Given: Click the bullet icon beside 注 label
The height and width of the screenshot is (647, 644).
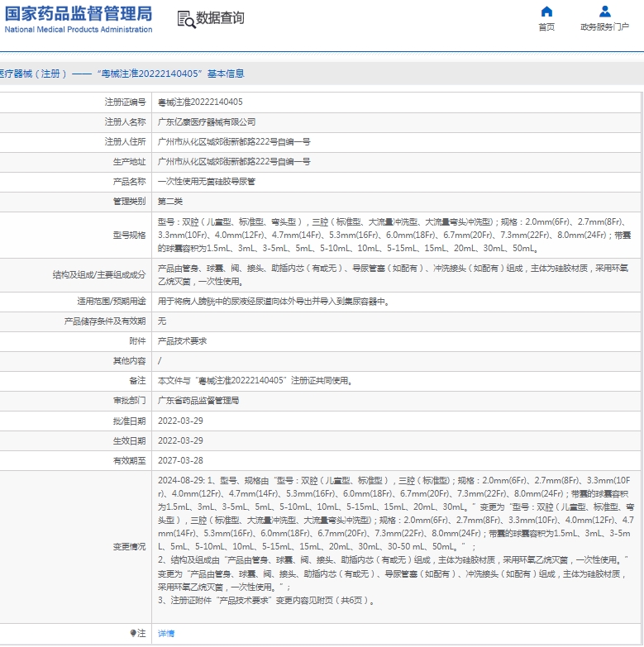Looking at the screenshot, I should [133, 633].
